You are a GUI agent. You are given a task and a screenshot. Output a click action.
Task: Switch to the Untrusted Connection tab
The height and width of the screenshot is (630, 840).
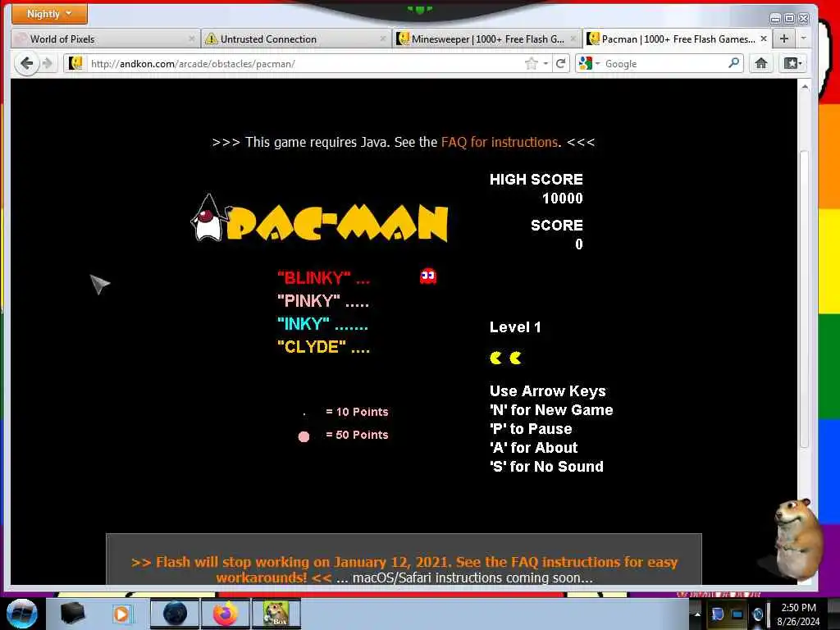coord(295,39)
